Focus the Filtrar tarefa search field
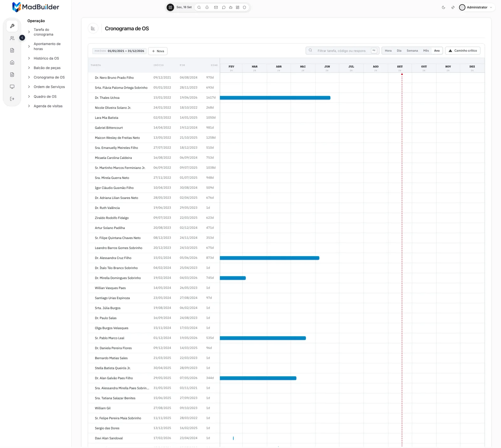The width and height of the screenshot is (501, 448). [343, 51]
